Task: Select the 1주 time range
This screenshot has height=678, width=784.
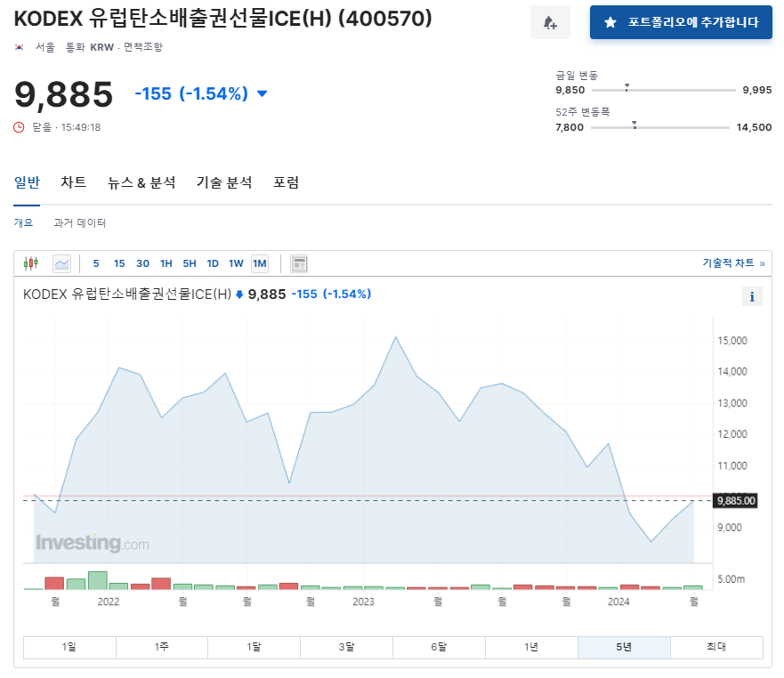Action: click(161, 647)
